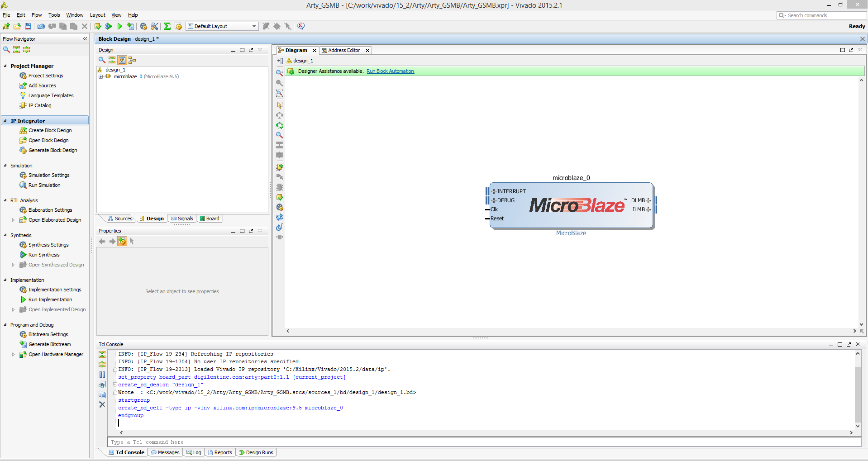This screenshot has width=868, height=461.
Task: Open the Tools menu
Action: point(54,15)
